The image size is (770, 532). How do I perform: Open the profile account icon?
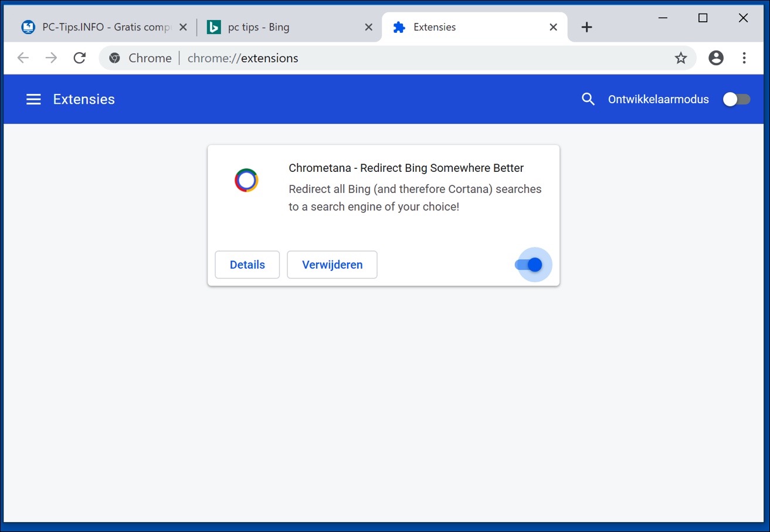tap(715, 57)
